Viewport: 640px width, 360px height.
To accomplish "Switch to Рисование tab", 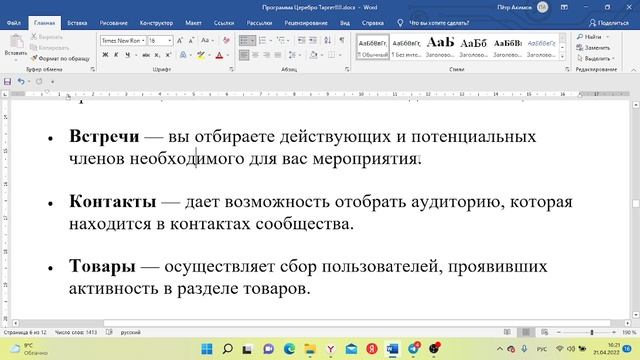I will click(x=113, y=23).
